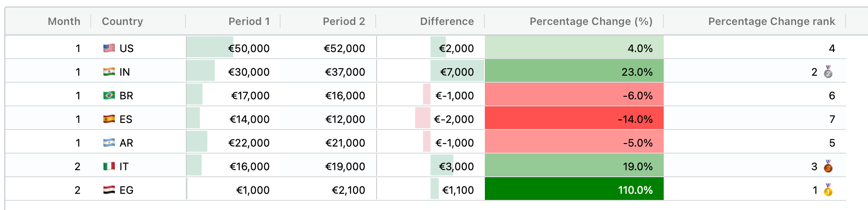Screen dimensions: 868x210
Task: Click the bronze medal rank icon
Action: 828,166
